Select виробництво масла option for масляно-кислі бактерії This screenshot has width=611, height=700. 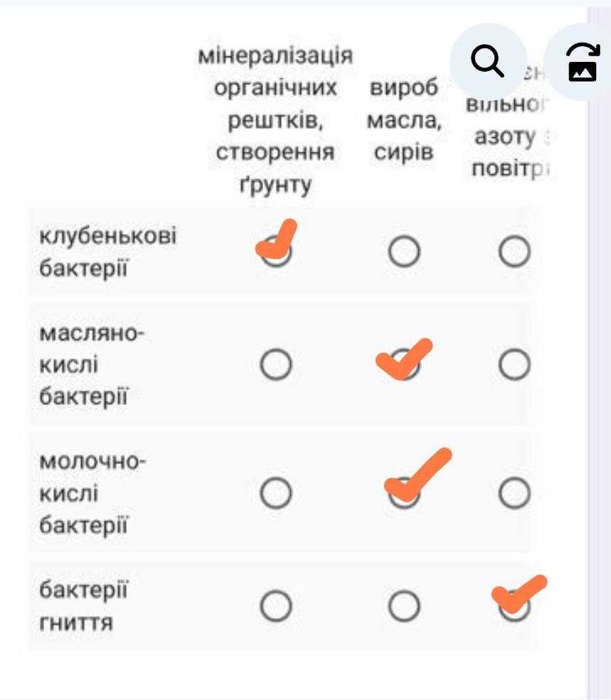404,364
